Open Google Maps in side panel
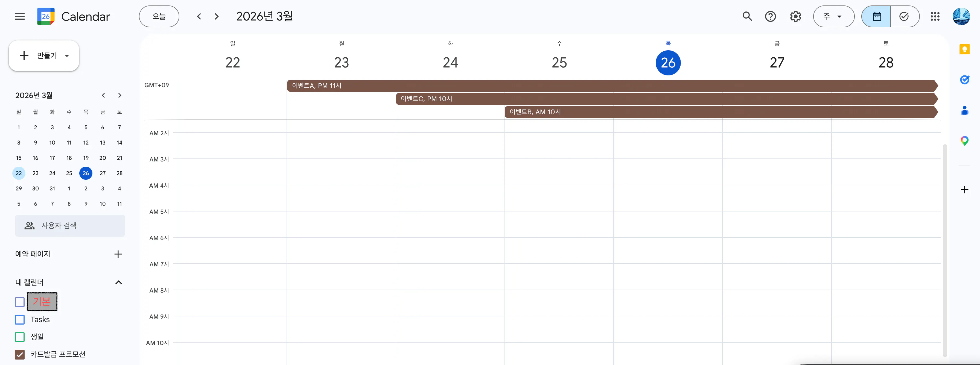Viewport: 980px width, 365px height. [x=964, y=141]
